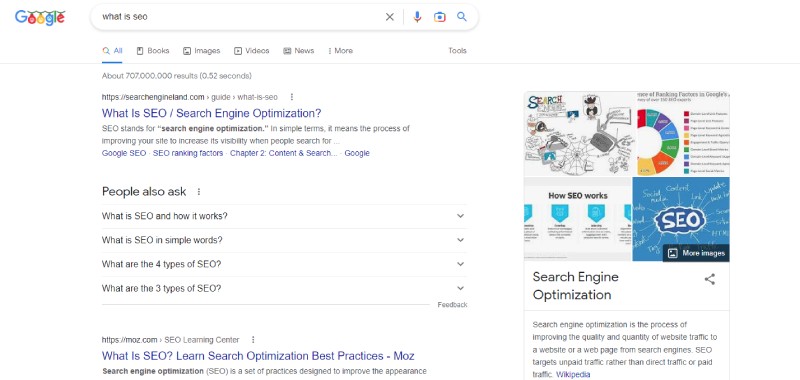The width and height of the screenshot is (800, 380).
Task: Open three-dot menu beside moz.com result
Action: tap(253, 340)
